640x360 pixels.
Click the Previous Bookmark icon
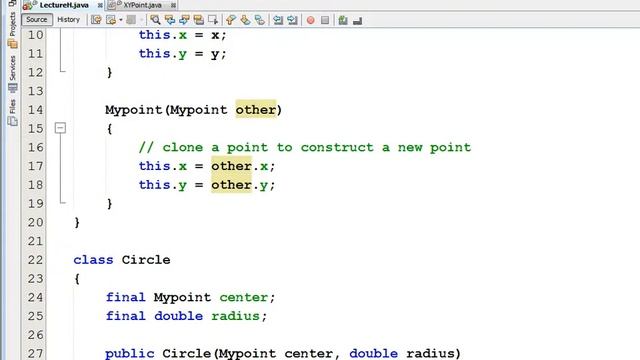click(x=231, y=20)
